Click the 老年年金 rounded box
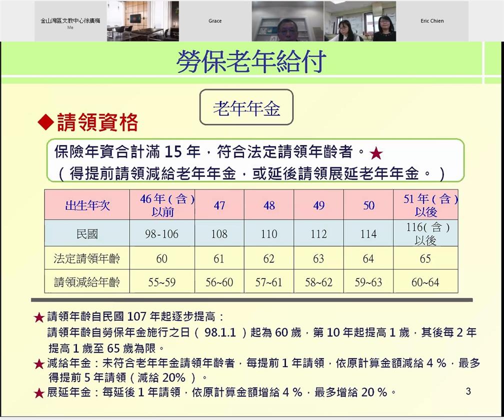The image size is (504, 420). click(x=246, y=107)
